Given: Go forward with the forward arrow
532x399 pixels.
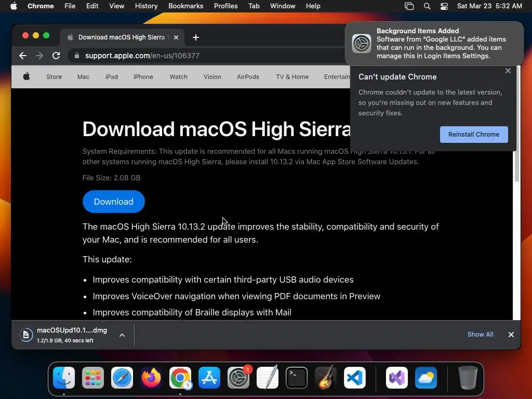Looking at the screenshot, I should coord(39,56).
